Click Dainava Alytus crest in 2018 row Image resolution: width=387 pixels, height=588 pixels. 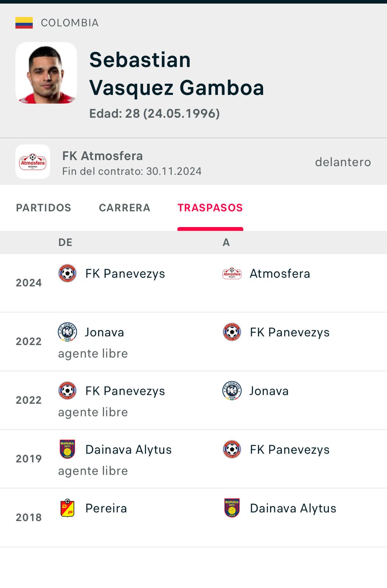pos(232,508)
